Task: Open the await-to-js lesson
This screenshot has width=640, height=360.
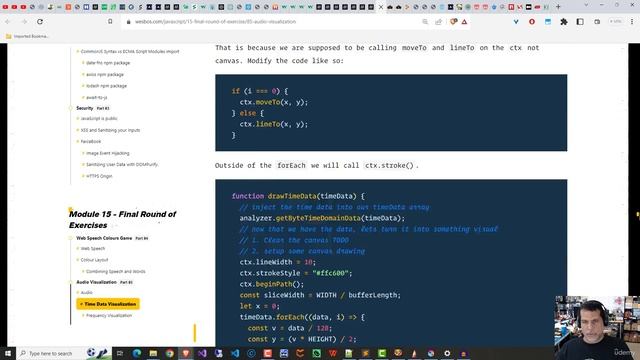Action: pos(97,98)
